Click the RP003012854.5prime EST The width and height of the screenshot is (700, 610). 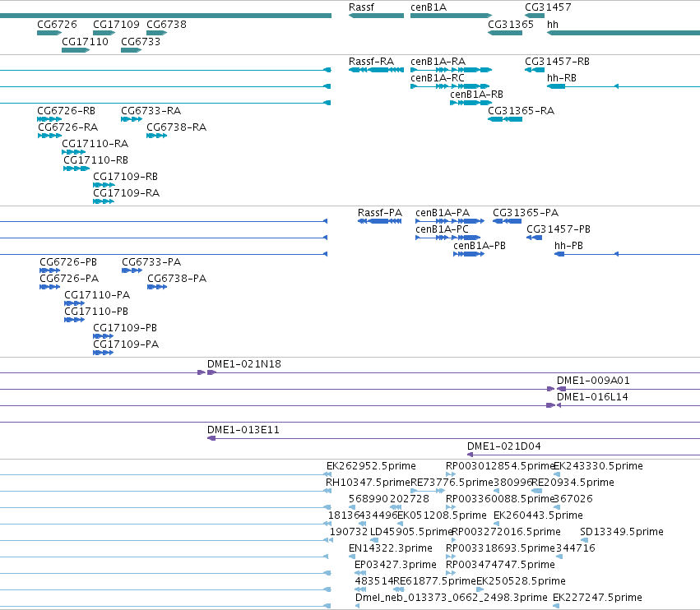point(451,474)
